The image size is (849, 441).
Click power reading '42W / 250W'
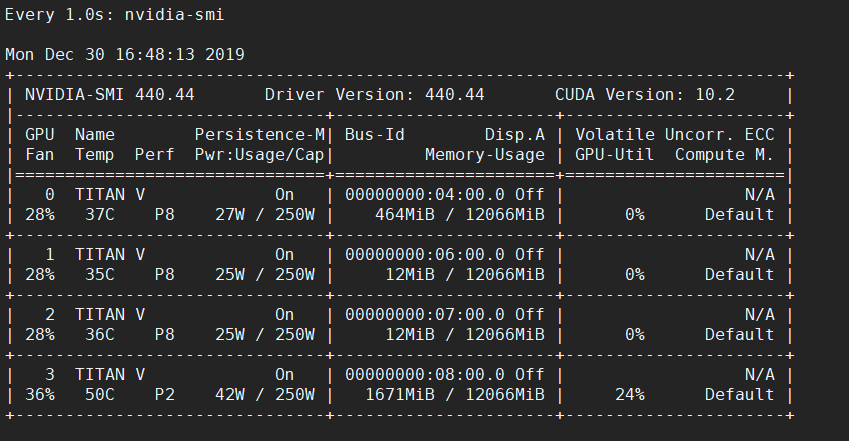[265, 395]
